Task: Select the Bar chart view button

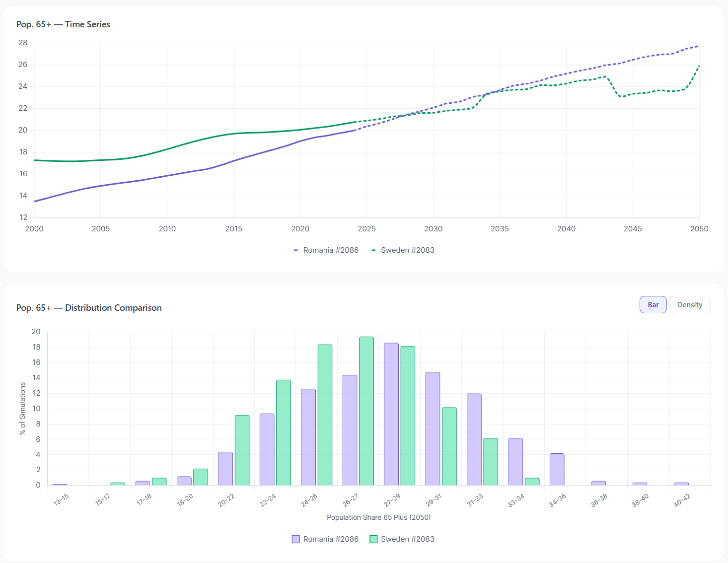Action: click(x=653, y=305)
